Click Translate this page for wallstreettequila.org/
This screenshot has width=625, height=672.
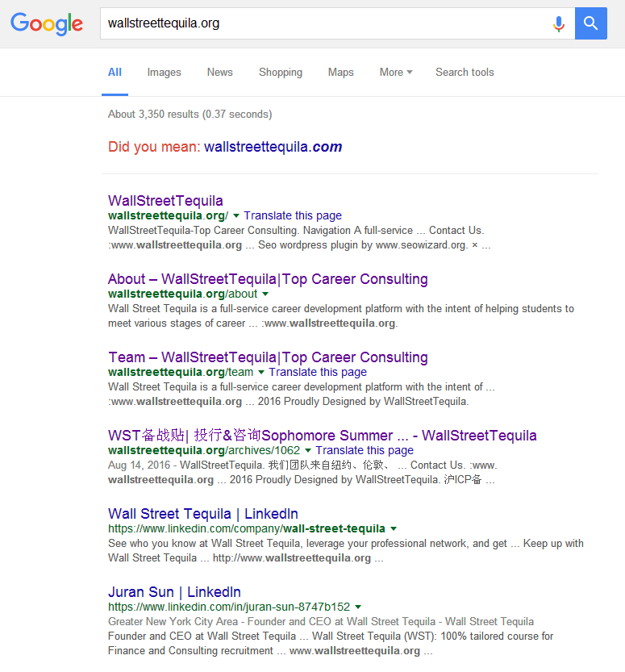click(293, 215)
